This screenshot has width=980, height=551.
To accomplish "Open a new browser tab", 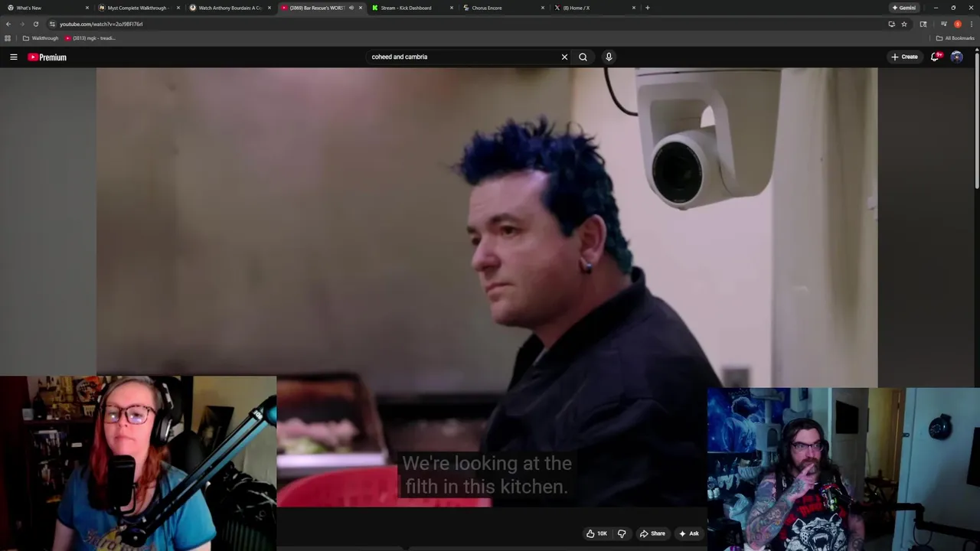I will (648, 8).
